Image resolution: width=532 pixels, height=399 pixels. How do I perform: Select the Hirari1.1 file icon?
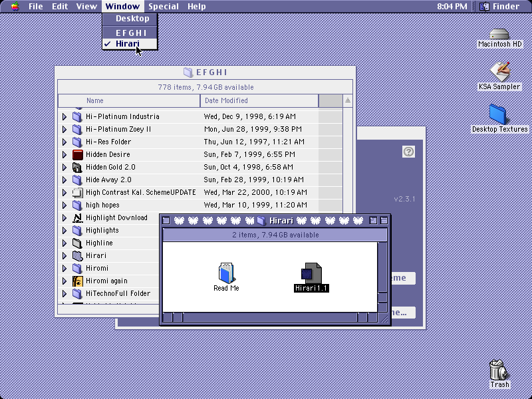click(311, 273)
